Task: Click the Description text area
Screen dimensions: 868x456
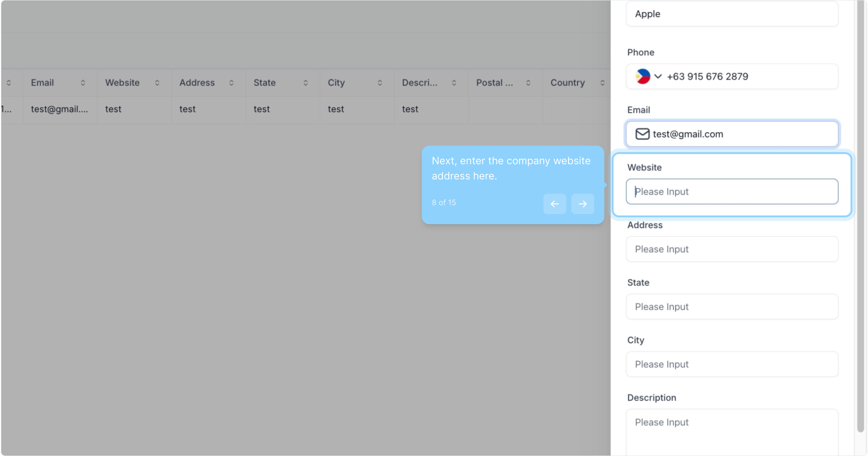Action: [x=732, y=431]
